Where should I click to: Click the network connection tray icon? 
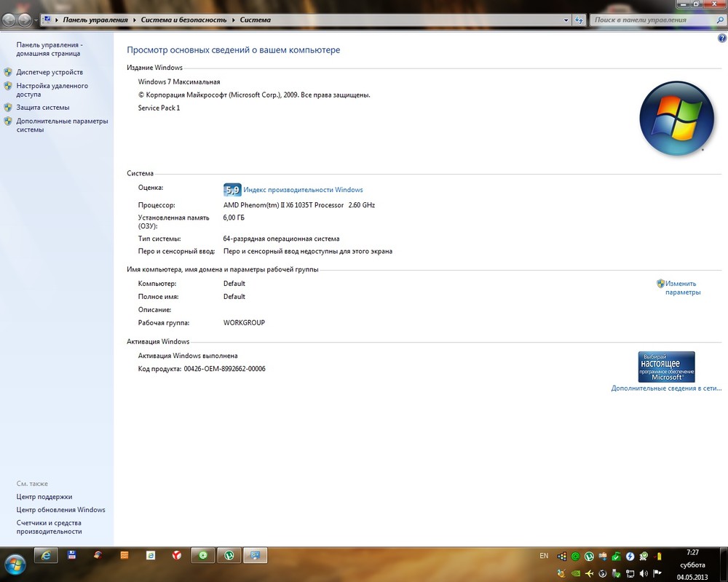630,573
